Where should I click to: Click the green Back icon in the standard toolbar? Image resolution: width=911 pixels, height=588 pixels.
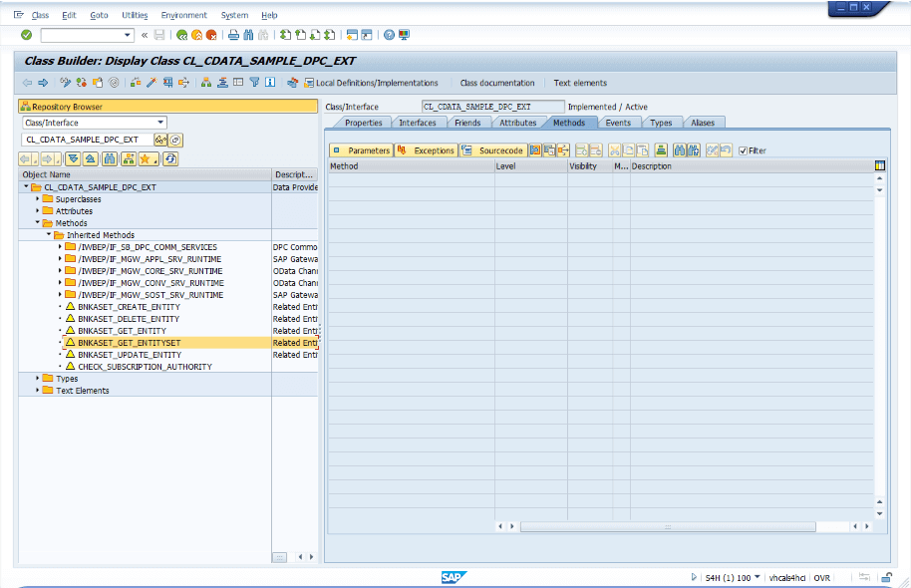click(181, 35)
